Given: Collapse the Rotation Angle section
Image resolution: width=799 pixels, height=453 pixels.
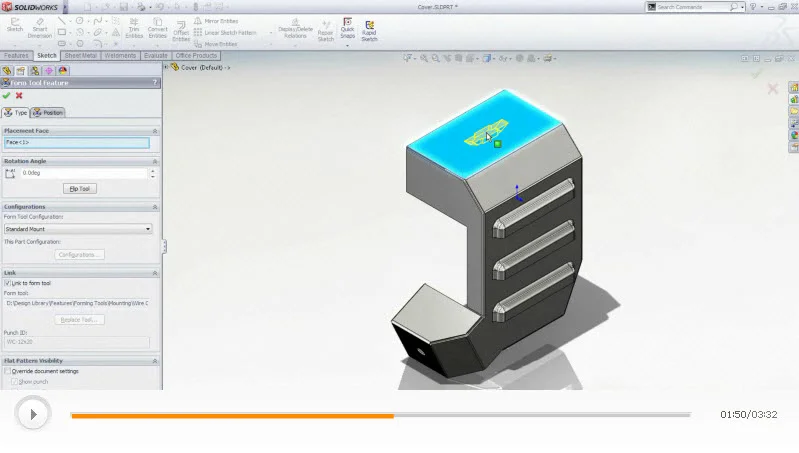Looking at the screenshot, I should click(x=155, y=161).
